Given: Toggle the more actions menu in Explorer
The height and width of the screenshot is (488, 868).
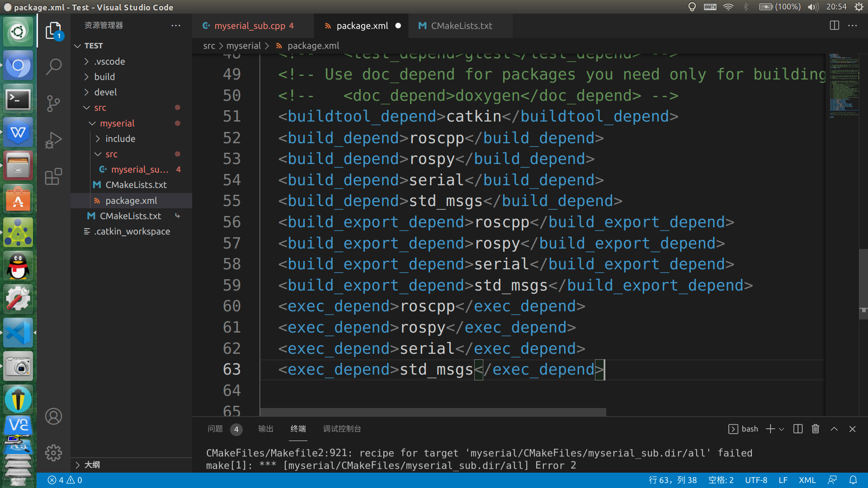Looking at the screenshot, I should (176, 25).
